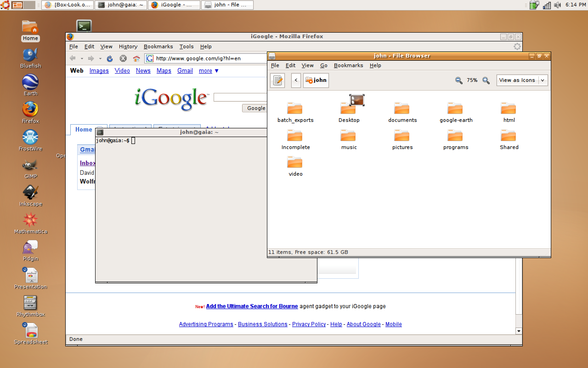Open Firefox Bookmarks menu
Image resolution: width=588 pixels, height=368 pixels.
pyautogui.click(x=158, y=46)
